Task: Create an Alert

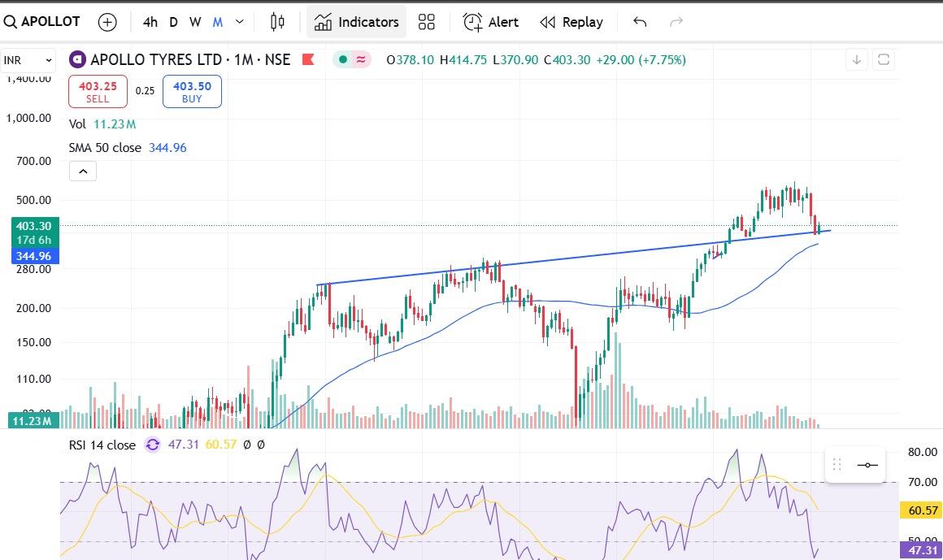Action: coord(490,22)
